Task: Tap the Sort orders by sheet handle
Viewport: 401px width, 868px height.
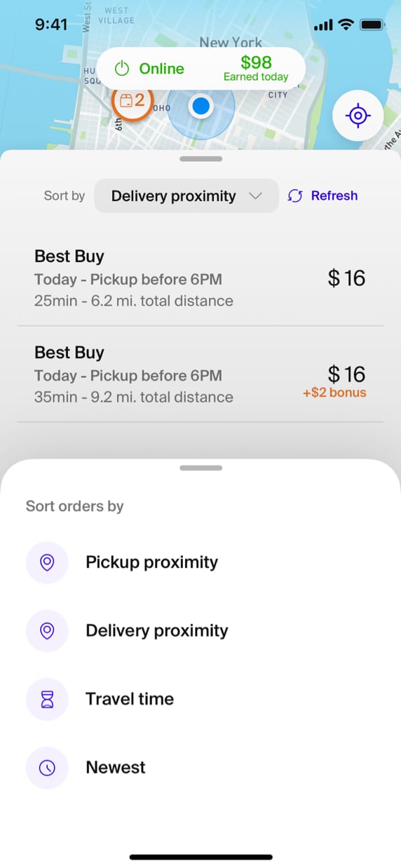Action: pos(201,468)
